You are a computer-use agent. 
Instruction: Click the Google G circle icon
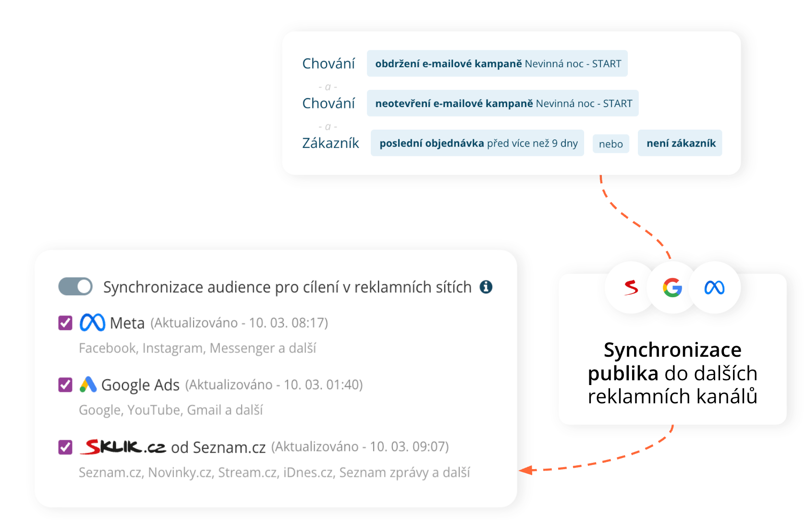click(672, 288)
